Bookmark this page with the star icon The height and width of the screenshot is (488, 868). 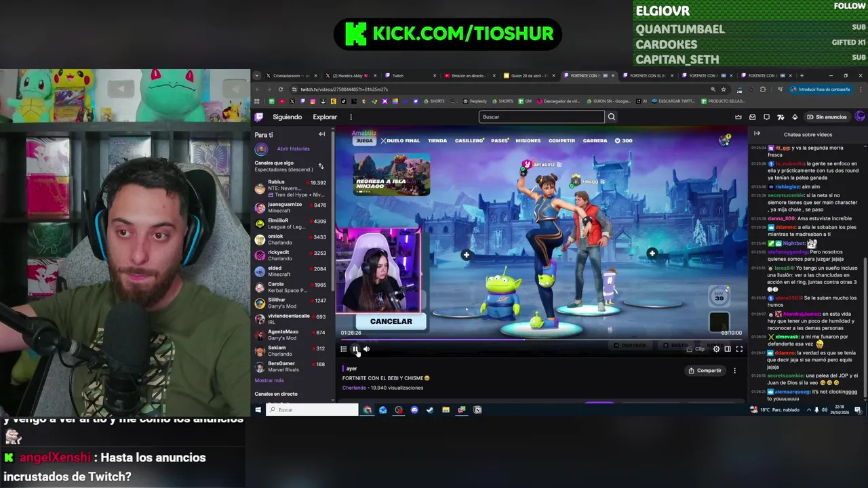pos(724,89)
